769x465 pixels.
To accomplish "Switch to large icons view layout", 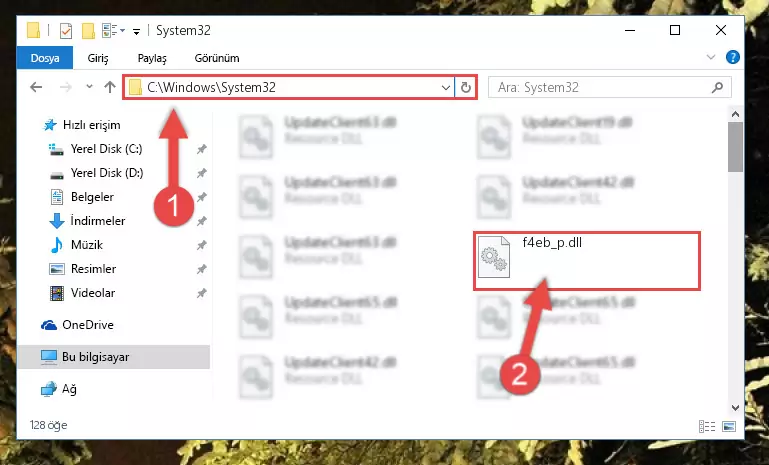I will coord(729,426).
